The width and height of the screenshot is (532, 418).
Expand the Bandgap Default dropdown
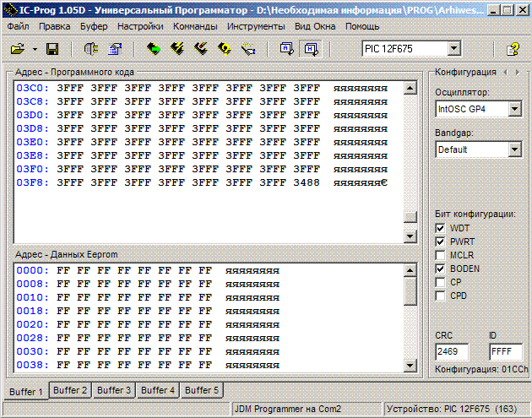[514, 149]
